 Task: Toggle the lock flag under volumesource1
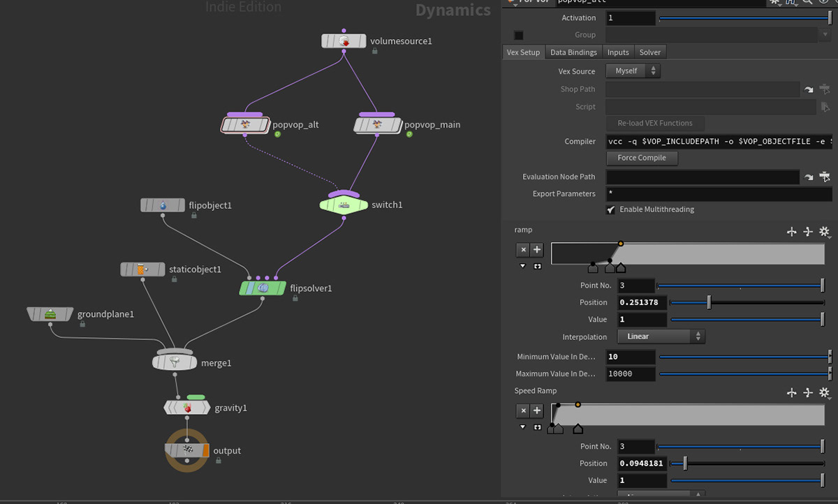click(x=375, y=51)
